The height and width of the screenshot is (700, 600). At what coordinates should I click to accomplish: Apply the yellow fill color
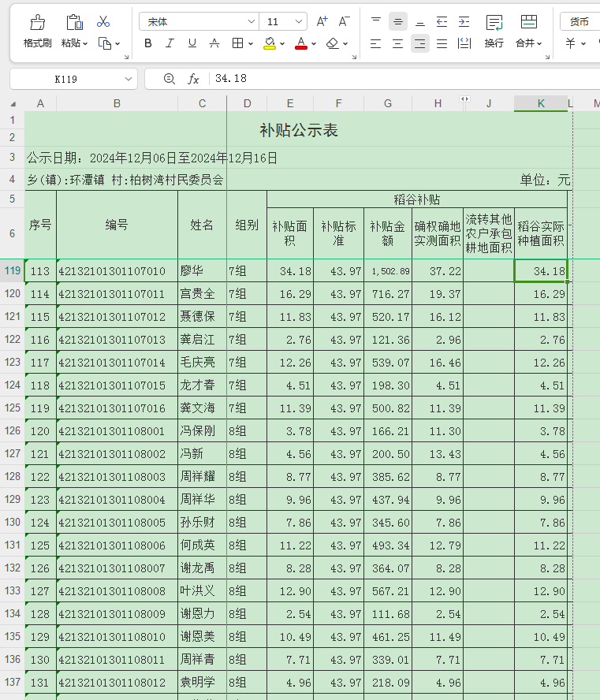270,43
